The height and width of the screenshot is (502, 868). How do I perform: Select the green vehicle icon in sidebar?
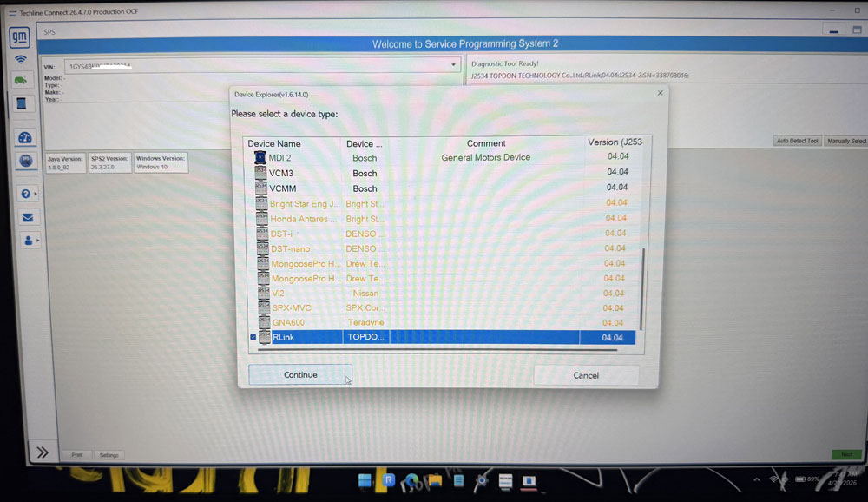[21, 81]
